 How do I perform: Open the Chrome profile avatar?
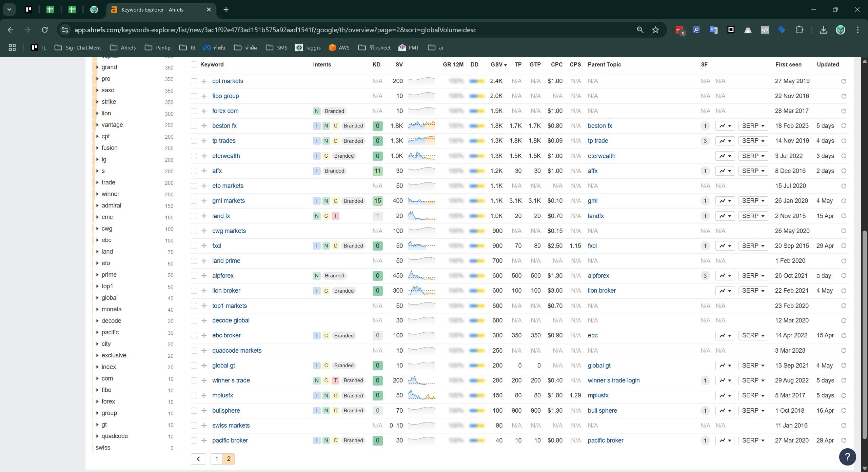pyautogui.click(x=840, y=30)
